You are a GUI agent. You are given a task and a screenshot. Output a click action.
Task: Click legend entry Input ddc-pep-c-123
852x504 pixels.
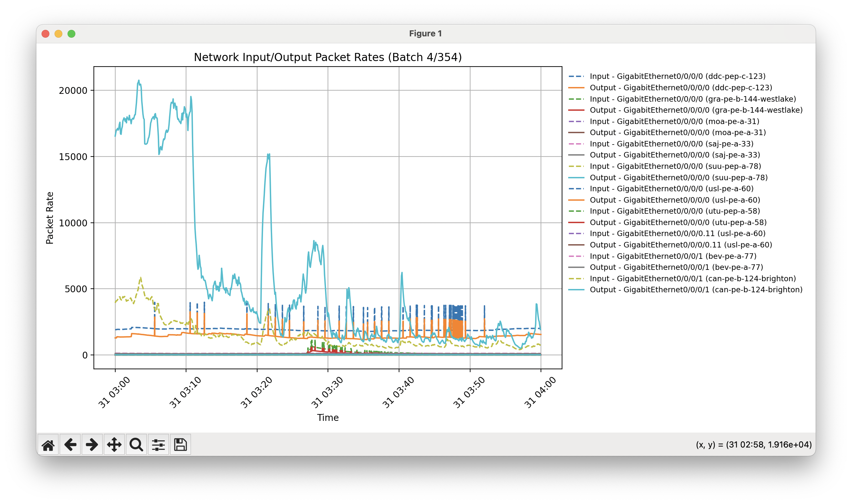[x=677, y=76]
